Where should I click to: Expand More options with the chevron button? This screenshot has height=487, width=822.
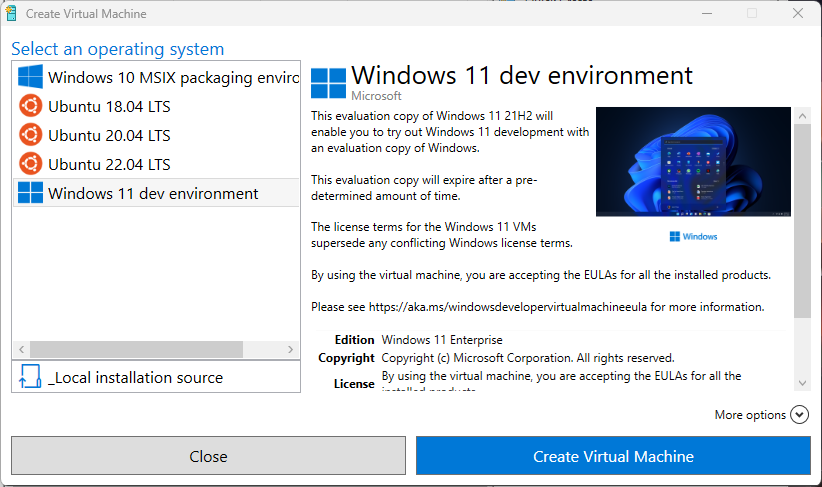pyautogui.click(x=798, y=415)
